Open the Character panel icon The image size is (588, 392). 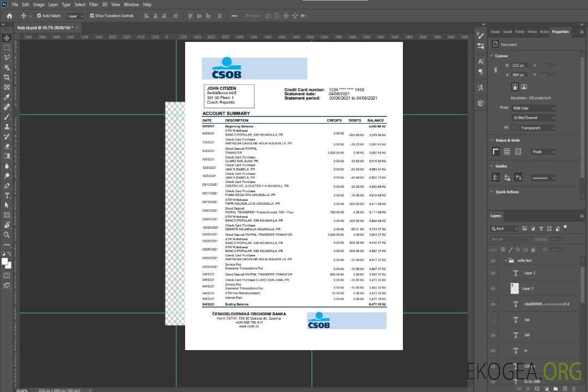tap(480, 61)
